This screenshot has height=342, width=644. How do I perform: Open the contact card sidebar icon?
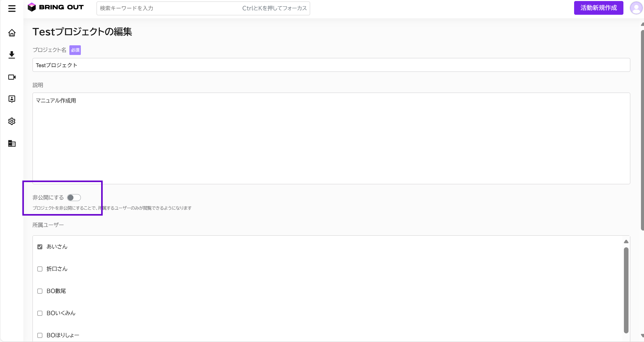(x=12, y=99)
